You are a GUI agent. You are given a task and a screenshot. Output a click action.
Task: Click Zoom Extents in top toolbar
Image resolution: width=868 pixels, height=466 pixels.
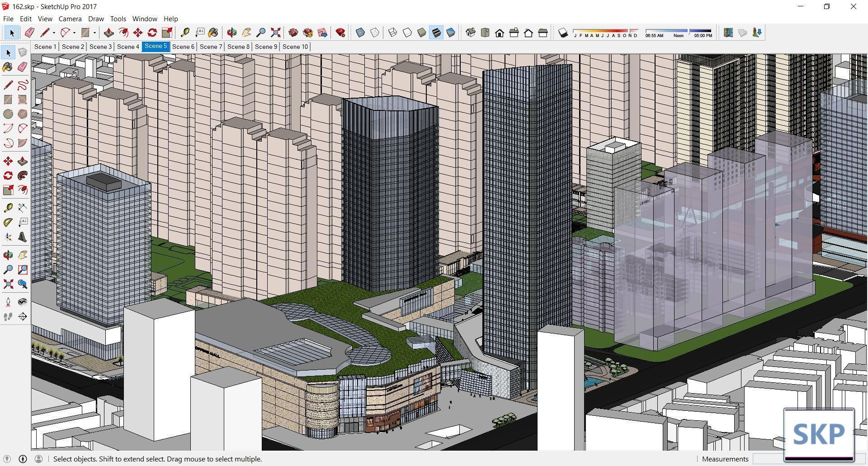275,33
